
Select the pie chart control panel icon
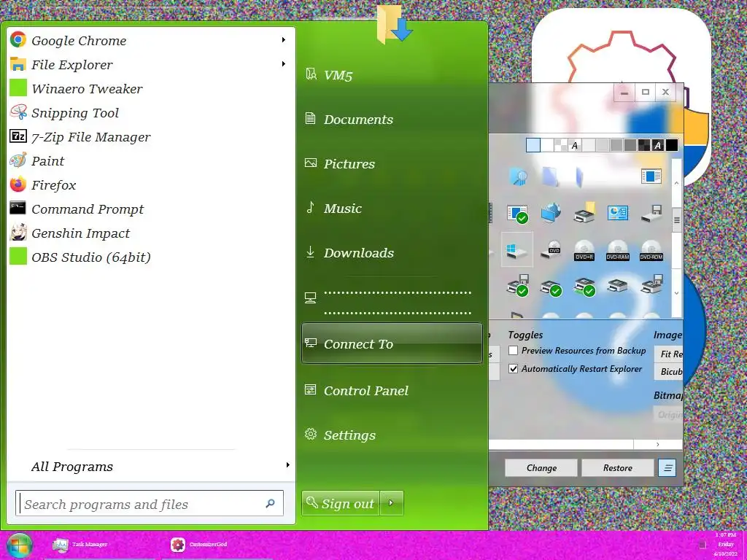[x=618, y=213]
